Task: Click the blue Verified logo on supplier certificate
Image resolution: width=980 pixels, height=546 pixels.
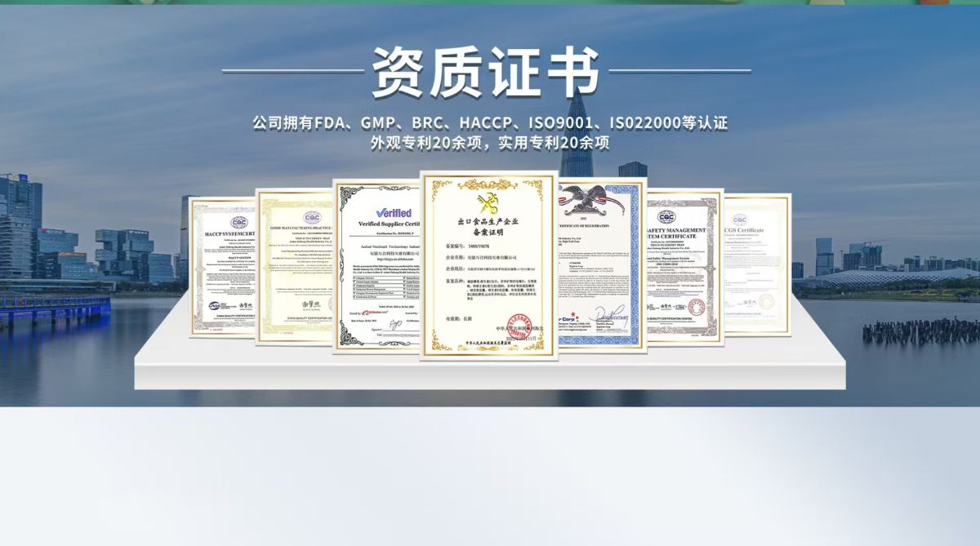Action: click(x=393, y=213)
